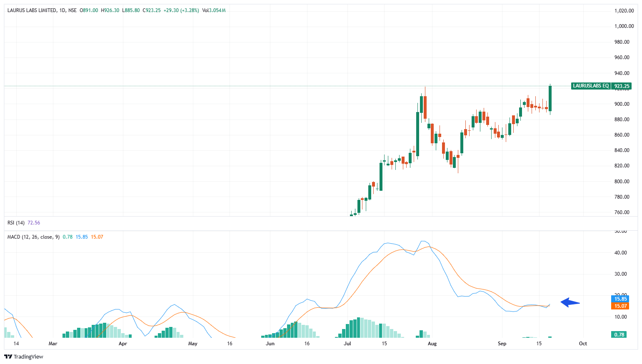The image size is (642, 364).
Task: Click the 820.00 price axis label
Action: pyautogui.click(x=622, y=166)
